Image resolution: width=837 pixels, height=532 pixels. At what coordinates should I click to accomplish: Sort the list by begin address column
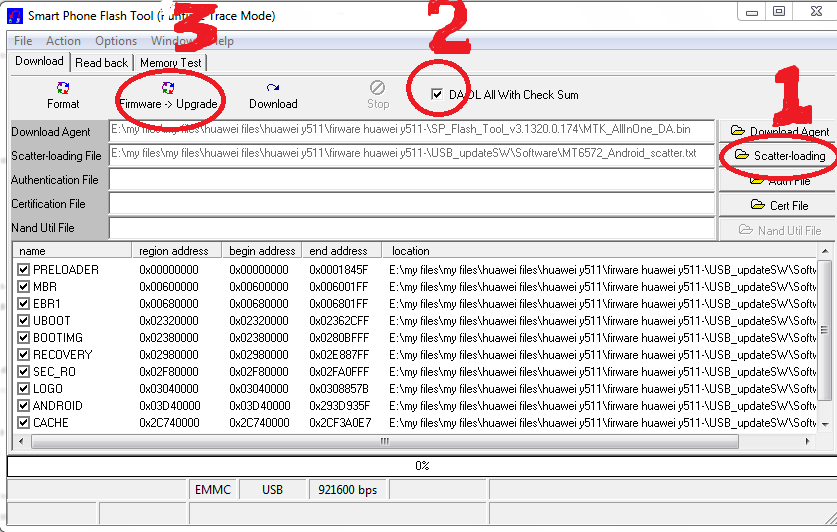pos(262,251)
